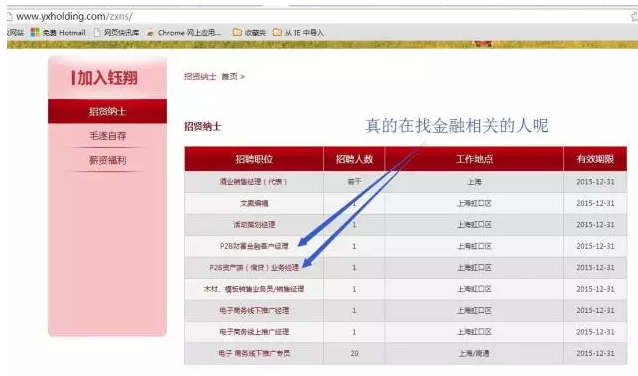
Task: Click the 首页 breadcrumb link
Action: coord(229,77)
